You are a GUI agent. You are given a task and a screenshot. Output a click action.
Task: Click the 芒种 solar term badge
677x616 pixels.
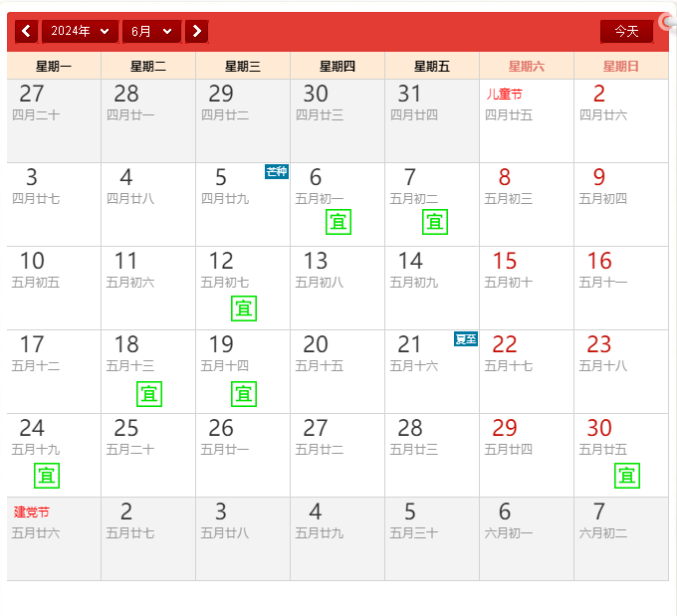pyautogui.click(x=277, y=172)
